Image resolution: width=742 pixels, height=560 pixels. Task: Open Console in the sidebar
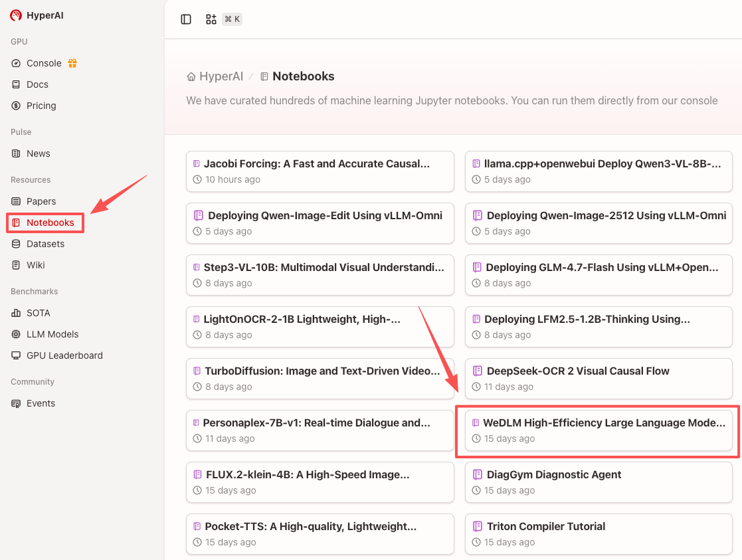(x=44, y=63)
